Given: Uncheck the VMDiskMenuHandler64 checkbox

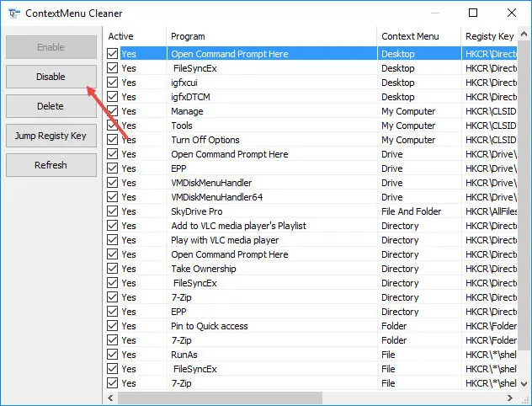Looking at the screenshot, I should tap(112, 197).
